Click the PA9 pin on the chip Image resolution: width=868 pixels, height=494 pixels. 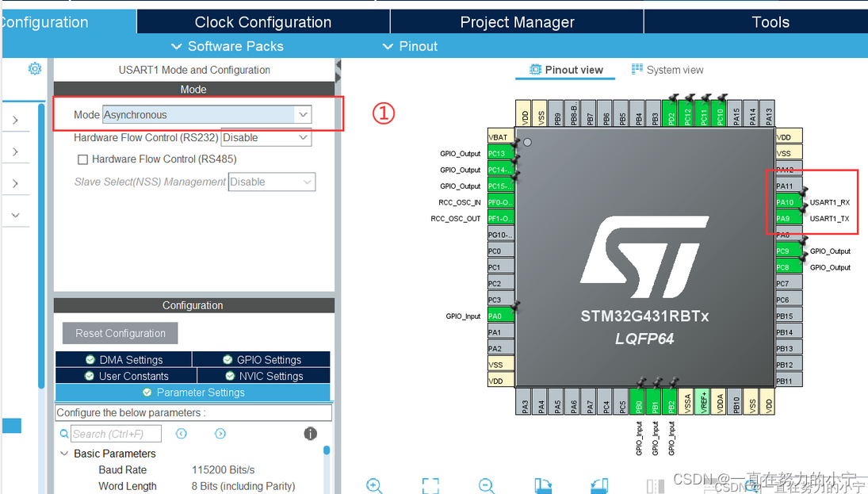[789, 218]
